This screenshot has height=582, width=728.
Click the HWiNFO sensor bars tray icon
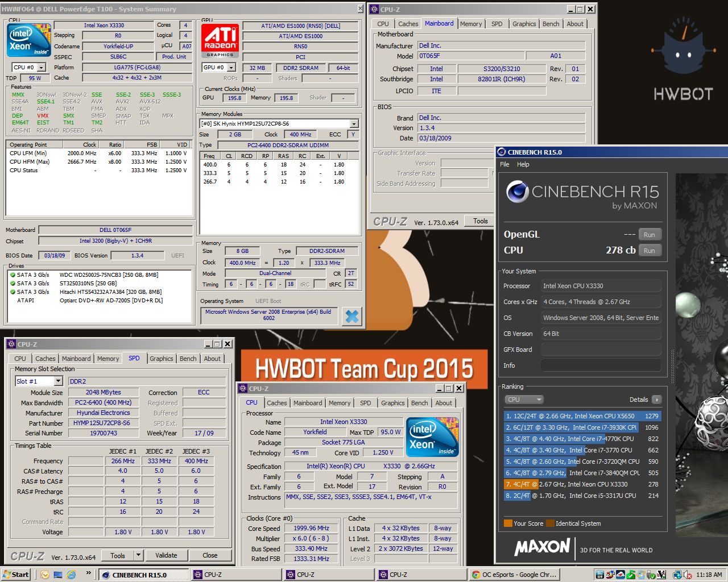pyautogui.click(x=599, y=575)
